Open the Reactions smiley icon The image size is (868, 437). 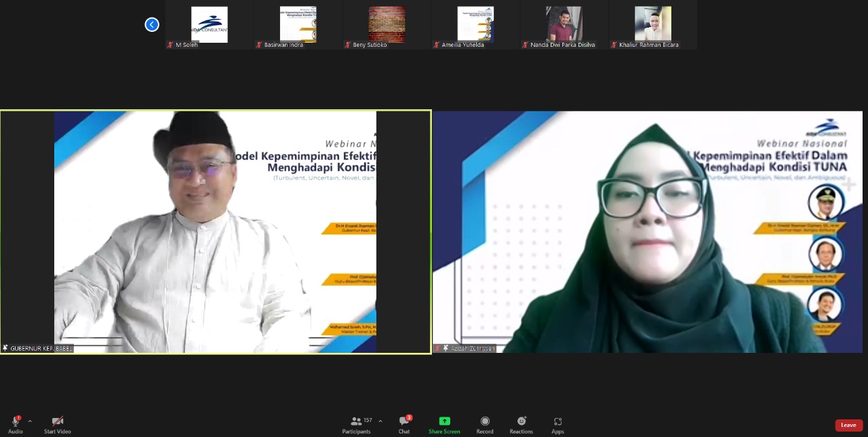tap(521, 421)
